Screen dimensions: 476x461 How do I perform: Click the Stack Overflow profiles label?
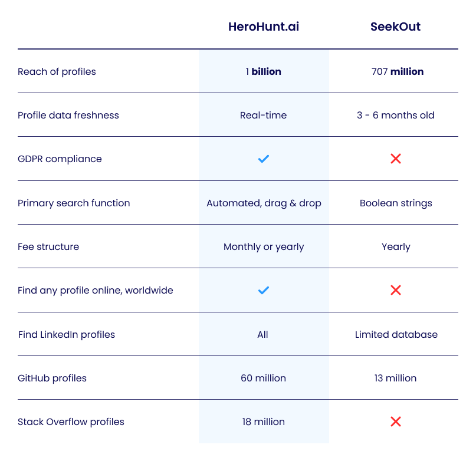[71, 422]
